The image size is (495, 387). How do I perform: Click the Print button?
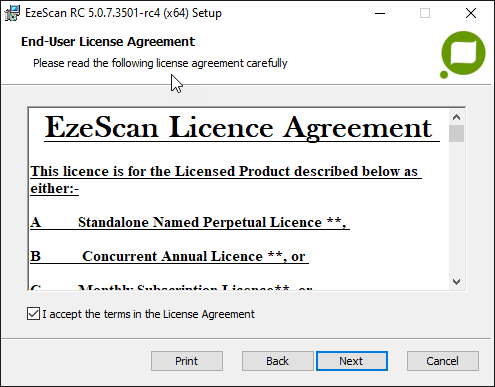187,361
